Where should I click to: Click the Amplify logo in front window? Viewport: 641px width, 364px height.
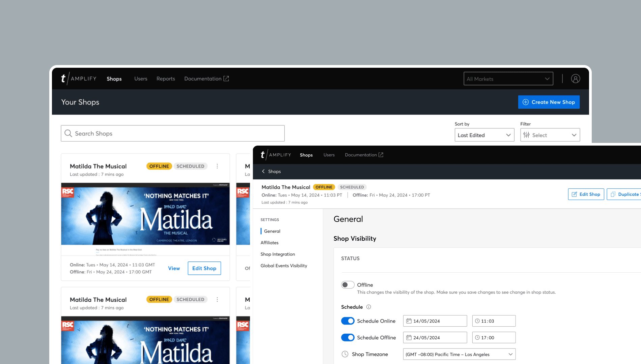pyautogui.click(x=276, y=155)
